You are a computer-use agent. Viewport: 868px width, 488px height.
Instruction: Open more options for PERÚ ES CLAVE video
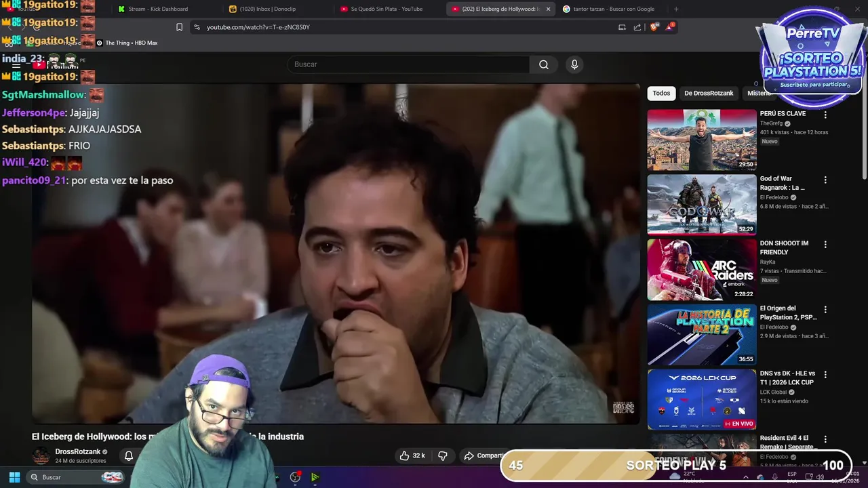[x=825, y=115]
